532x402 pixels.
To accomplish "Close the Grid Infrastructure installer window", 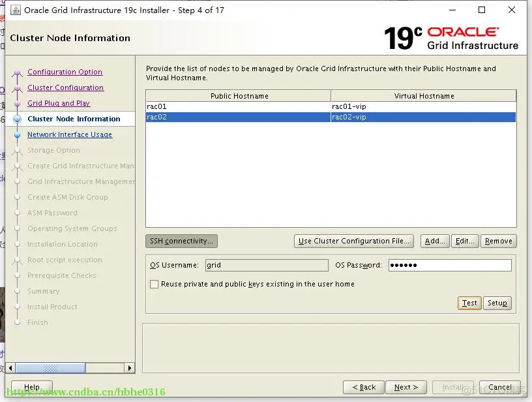I will [x=512, y=10].
